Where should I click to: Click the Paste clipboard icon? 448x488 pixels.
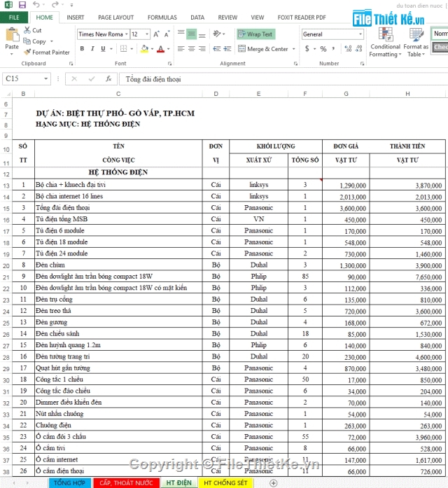[x=12, y=34]
